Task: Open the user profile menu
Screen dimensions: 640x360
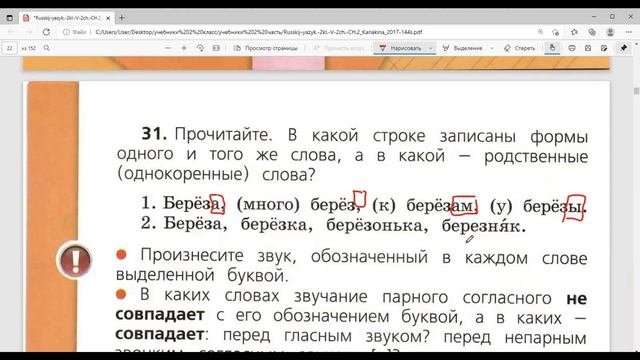Action: click(x=611, y=32)
